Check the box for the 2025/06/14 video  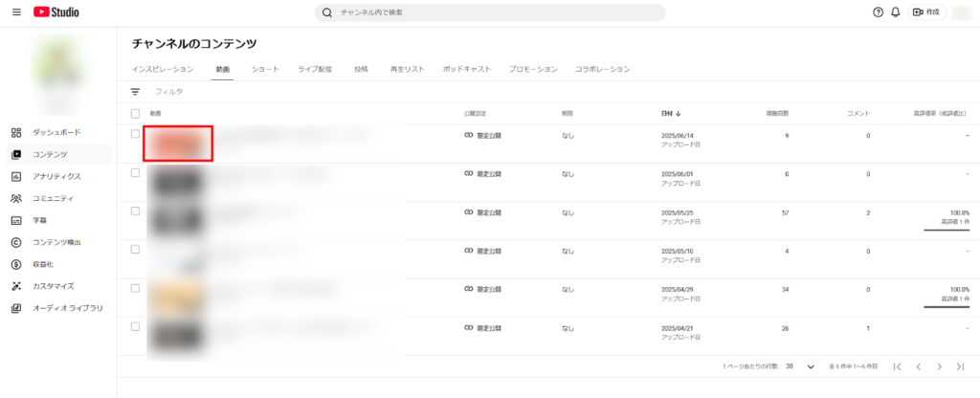click(x=135, y=134)
